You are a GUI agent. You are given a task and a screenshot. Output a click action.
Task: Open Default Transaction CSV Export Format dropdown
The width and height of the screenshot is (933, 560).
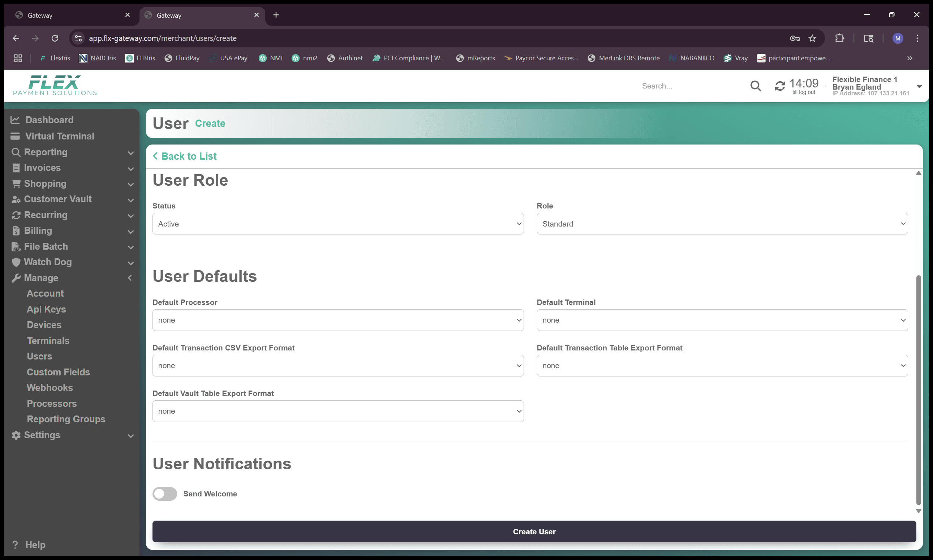[338, 366]
